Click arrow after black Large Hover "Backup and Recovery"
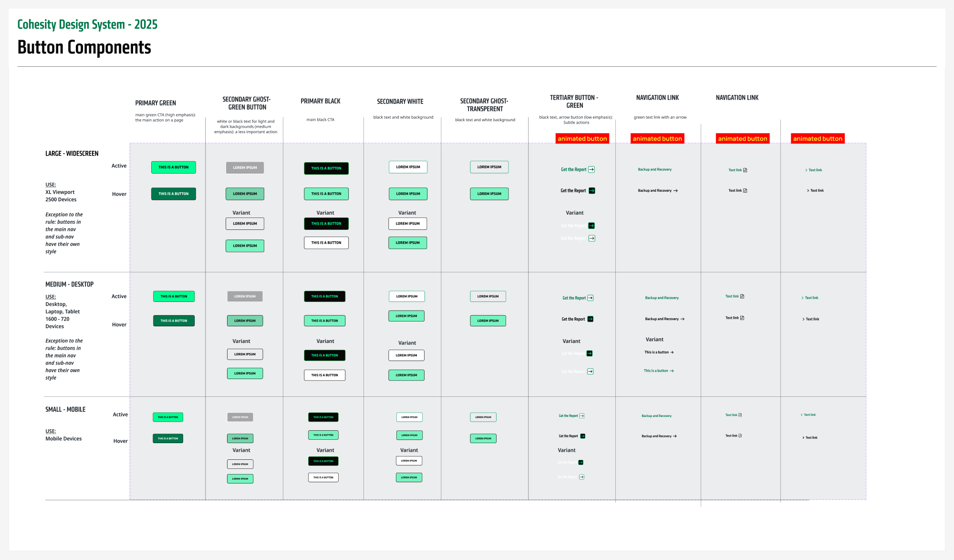Image resolution: width=954 pixels, height=560 pixels. click(675, 190)
